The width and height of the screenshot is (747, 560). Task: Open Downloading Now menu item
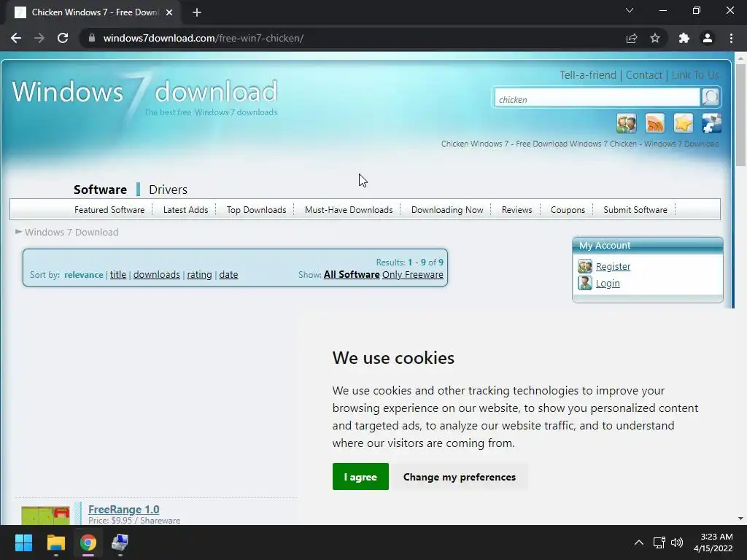(447, 210)
